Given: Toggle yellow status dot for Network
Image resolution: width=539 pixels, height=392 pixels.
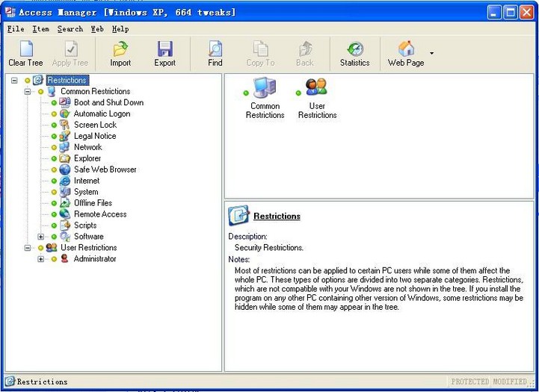Looking at the screenshot, I should (x=54, y=148).
